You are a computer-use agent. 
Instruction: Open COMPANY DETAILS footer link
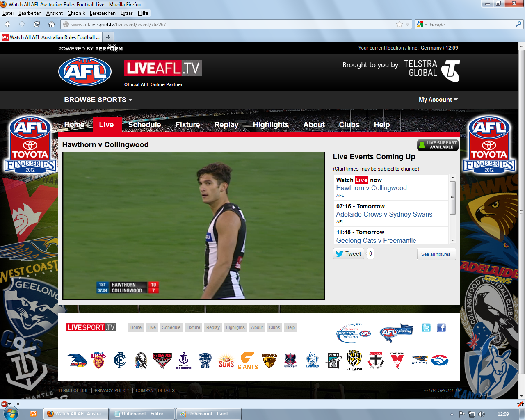point(155,390)
